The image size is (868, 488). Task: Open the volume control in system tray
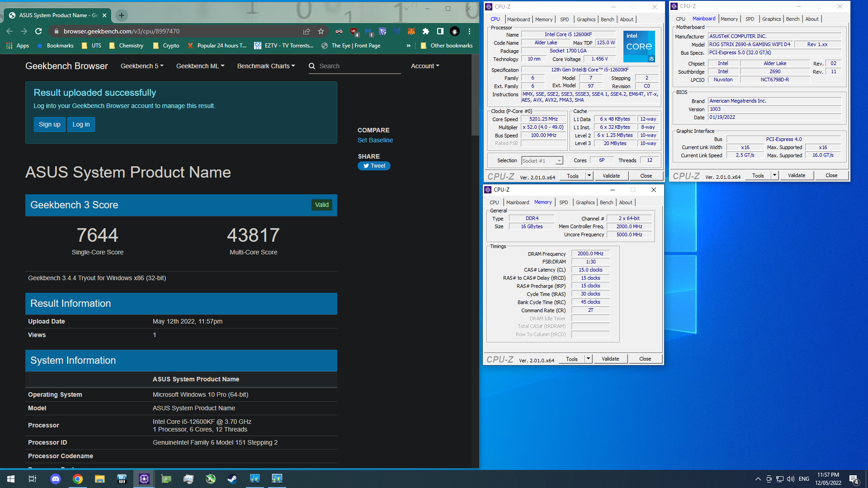791,479
